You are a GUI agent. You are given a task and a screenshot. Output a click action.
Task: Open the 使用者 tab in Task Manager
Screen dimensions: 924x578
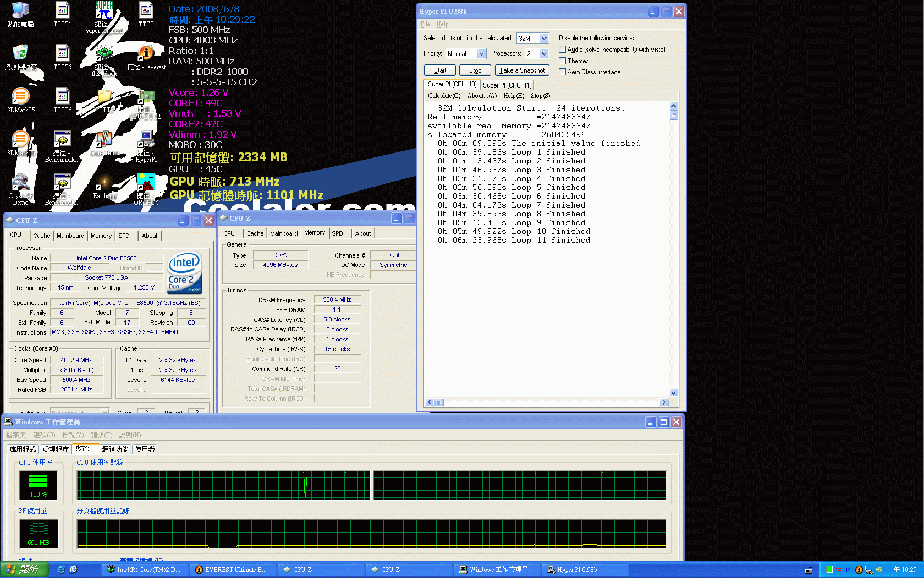click(x=145, y=450)
